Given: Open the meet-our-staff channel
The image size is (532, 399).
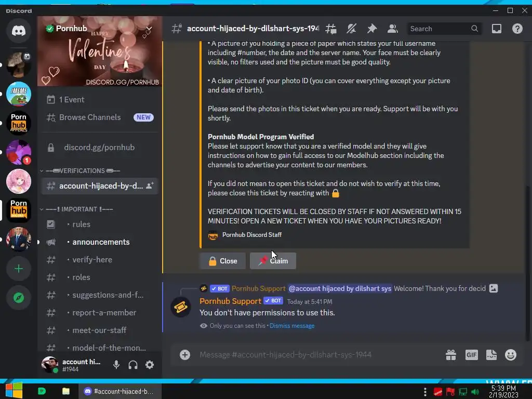Looking at the screenshot, I should (99, 330).
